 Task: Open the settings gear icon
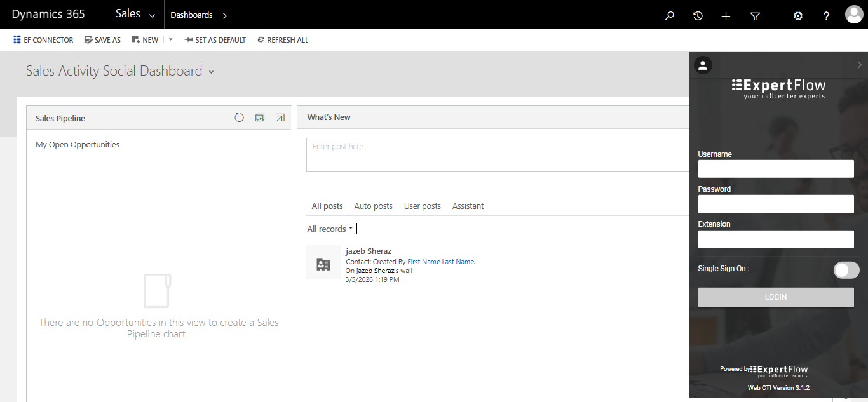point(798,16)
